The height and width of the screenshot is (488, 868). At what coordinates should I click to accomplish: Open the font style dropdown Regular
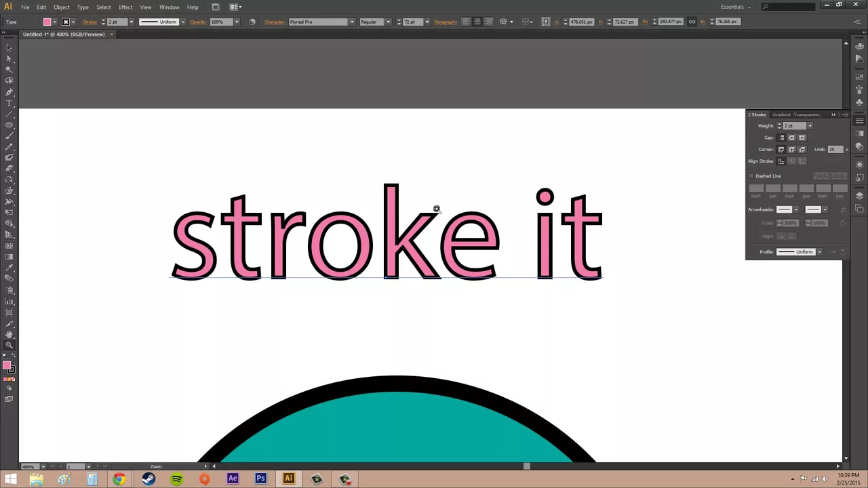pyautogui.click(x=388, y=22)
